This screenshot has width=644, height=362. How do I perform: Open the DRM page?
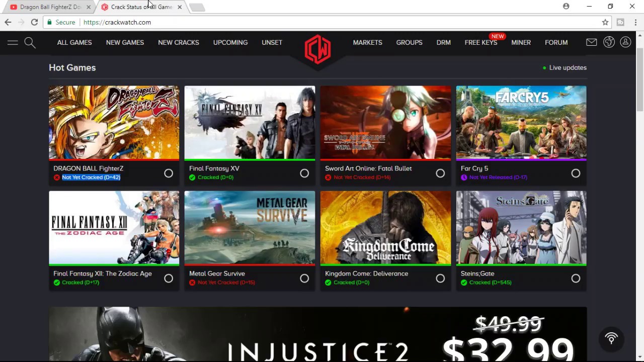point(443,42)
